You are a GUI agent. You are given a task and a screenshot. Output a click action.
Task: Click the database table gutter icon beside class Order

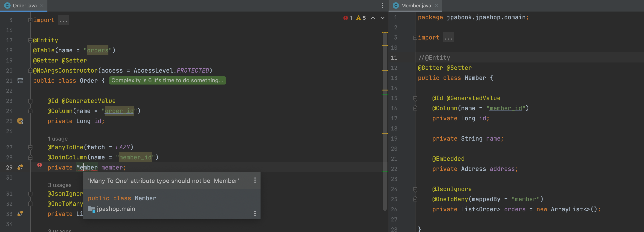pos(20,81)
